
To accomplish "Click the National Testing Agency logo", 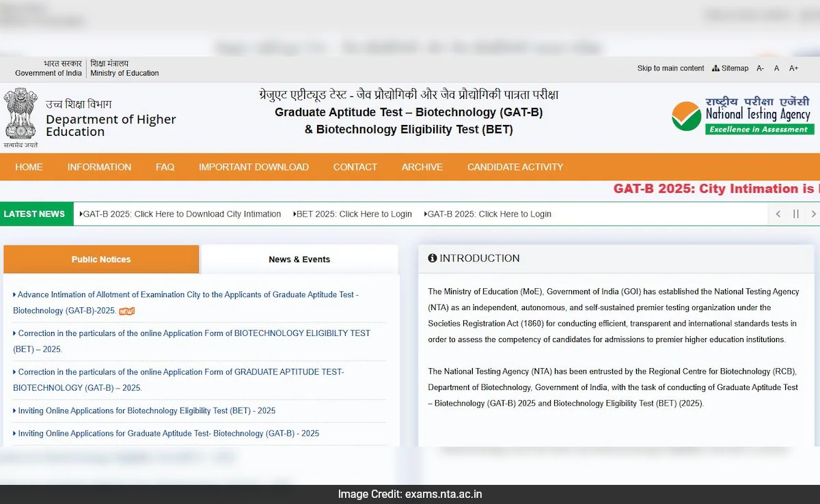I will click(x=742, y=116).
